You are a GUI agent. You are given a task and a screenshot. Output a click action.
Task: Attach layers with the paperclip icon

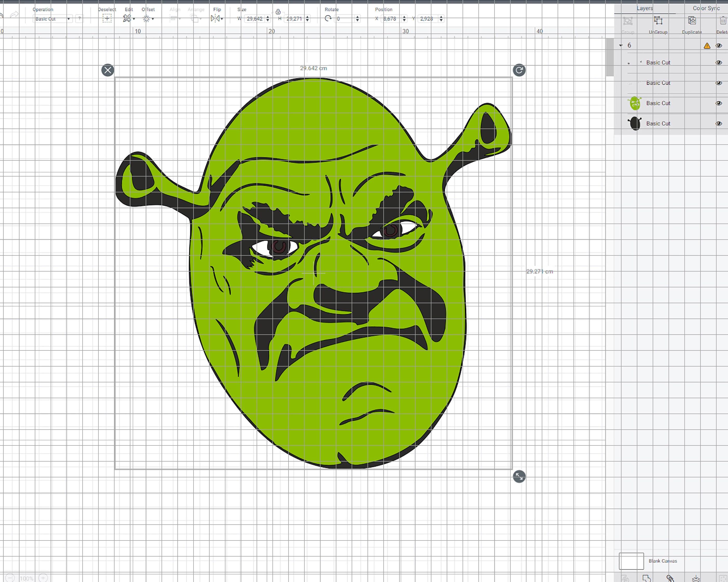pyautogui.click(x=670, y=578)
